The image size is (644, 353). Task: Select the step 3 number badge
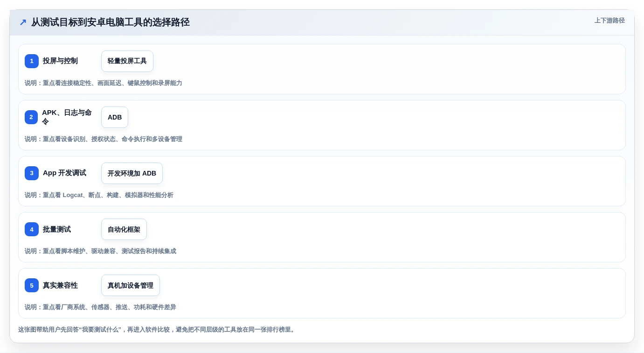32,173
